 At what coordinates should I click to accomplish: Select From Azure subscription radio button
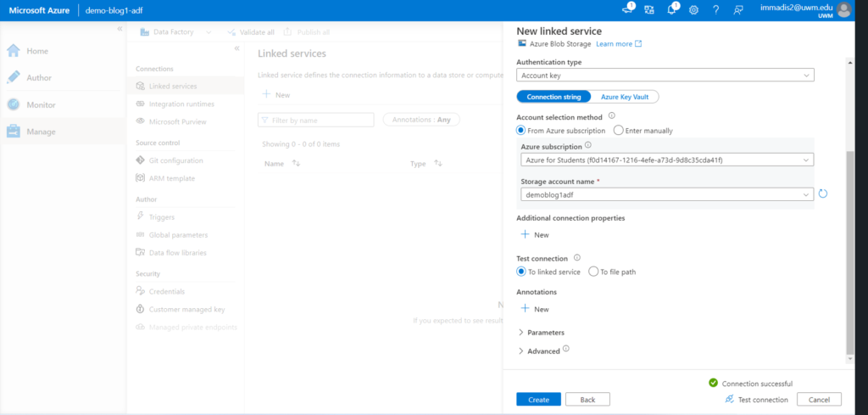tap(520, 131)
